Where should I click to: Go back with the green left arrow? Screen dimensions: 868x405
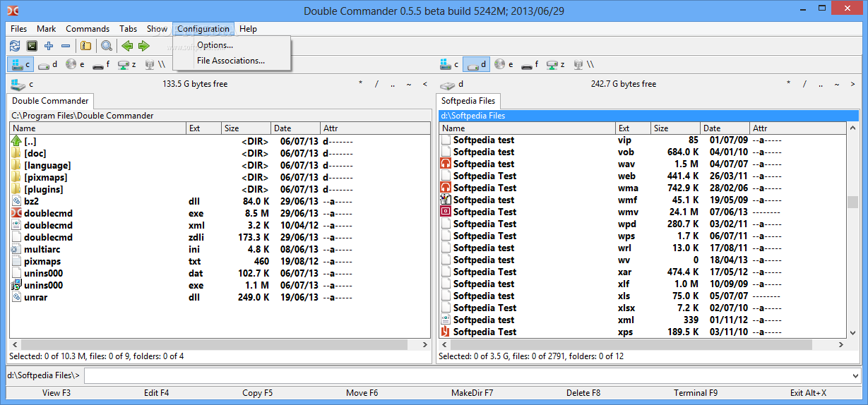127,46
